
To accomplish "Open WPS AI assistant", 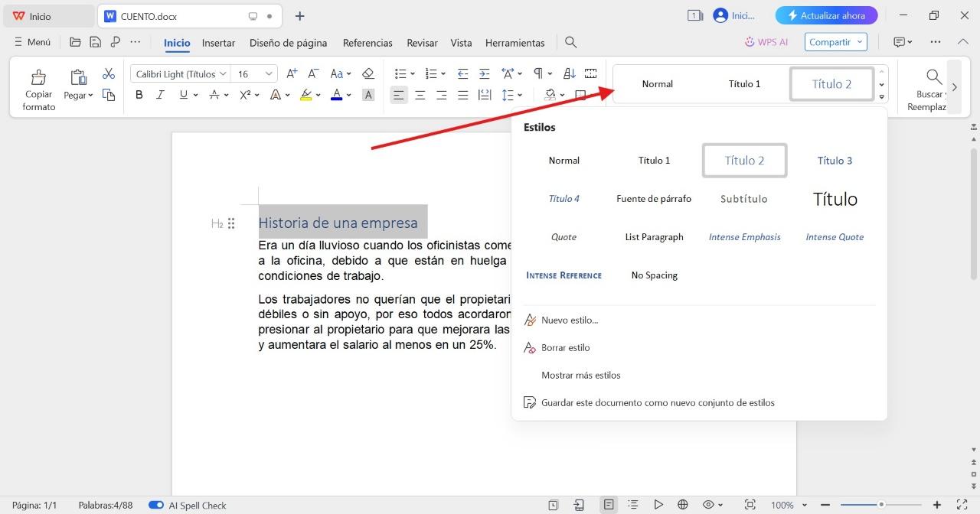I will point(766,42).
